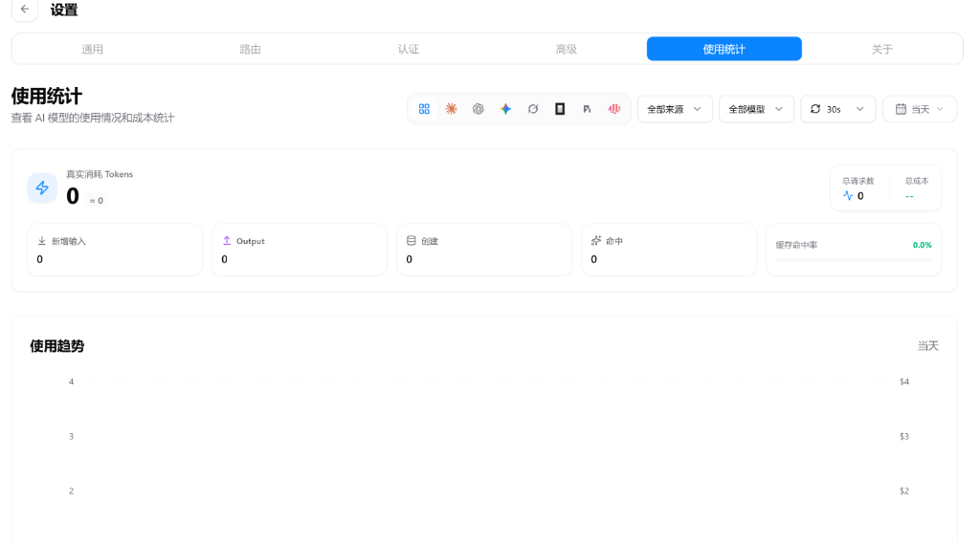The height and width of the screenshot is (548, 980).
Task: Switch to the 高级 tab
Action: (x=567, y=49)
